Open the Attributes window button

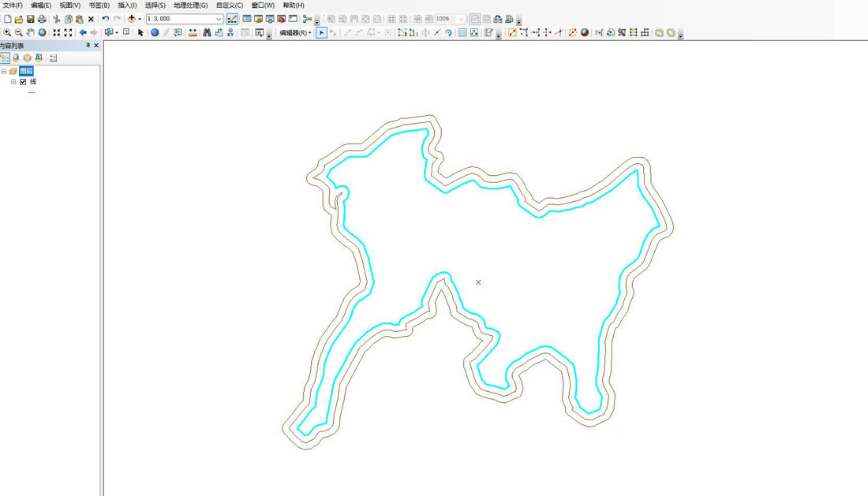coord(462,32)
